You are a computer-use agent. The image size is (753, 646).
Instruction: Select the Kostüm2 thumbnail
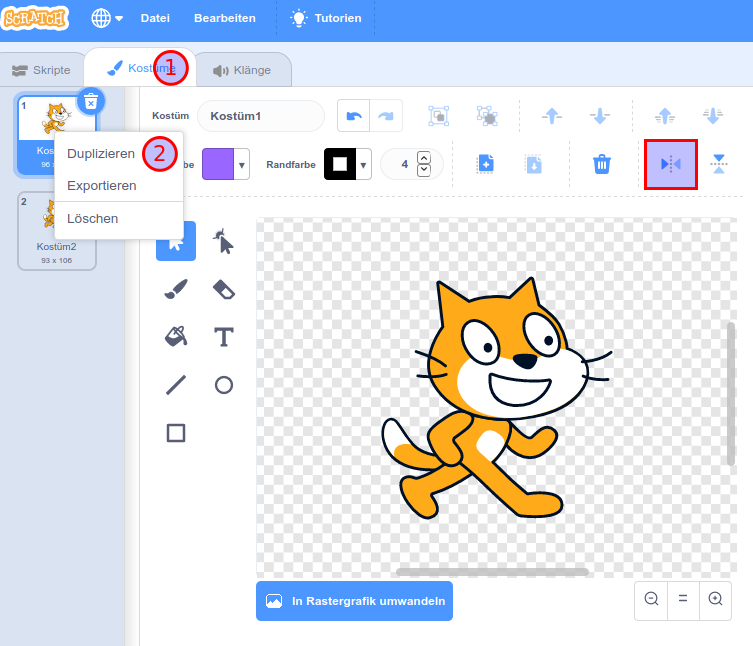57,231
